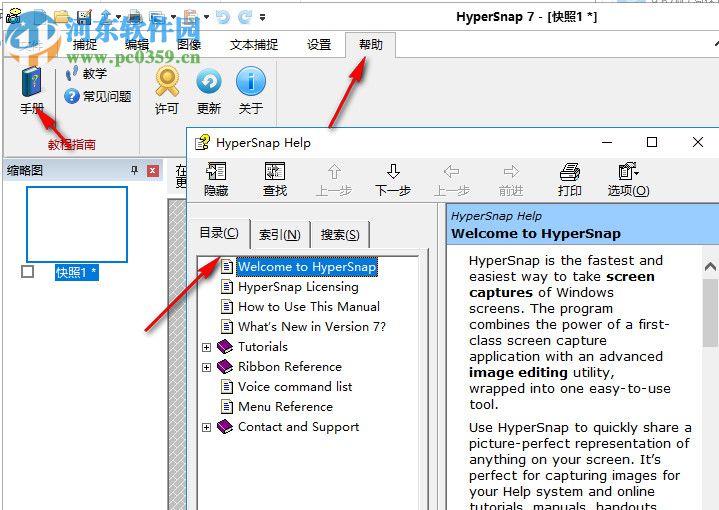Select the 帮助 ribbon tab
Image resolution: width=719 pixels, height=510 pixels.
pos(371,44)
